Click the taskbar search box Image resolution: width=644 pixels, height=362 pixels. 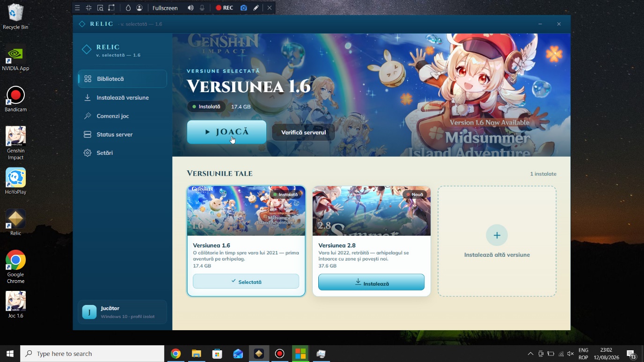coord(92,354)
